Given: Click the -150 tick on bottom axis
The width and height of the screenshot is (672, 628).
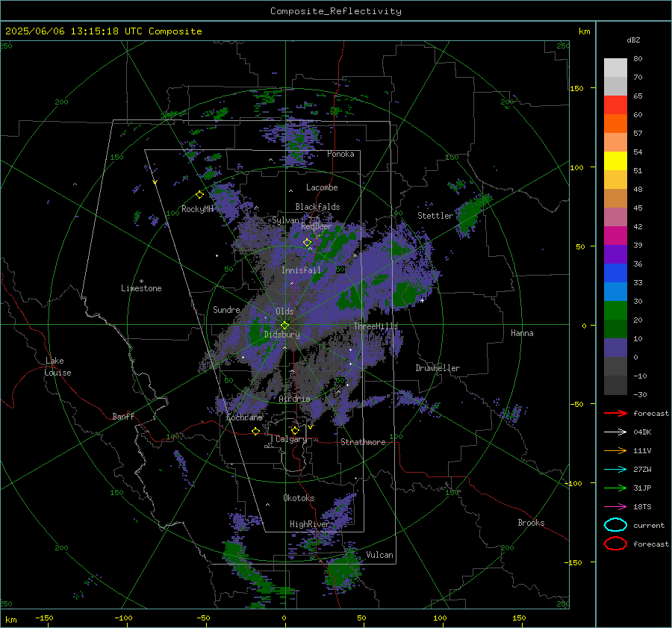Looking at the screenshot, I should point(44,618).
